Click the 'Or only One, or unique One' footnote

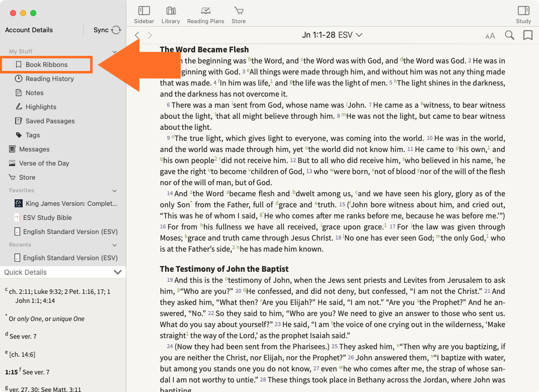click(45, 319)
